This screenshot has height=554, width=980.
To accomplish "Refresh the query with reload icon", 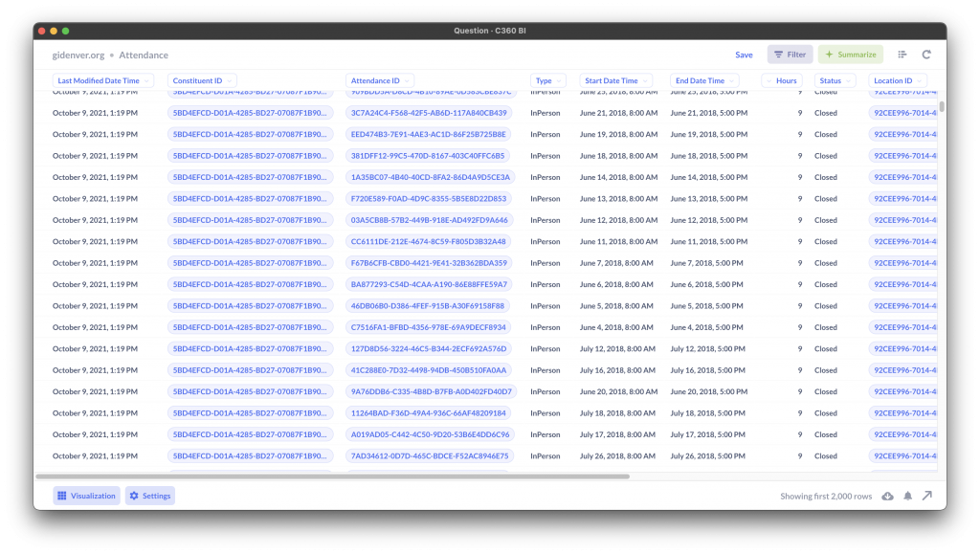I will click(x=926, y=55).
